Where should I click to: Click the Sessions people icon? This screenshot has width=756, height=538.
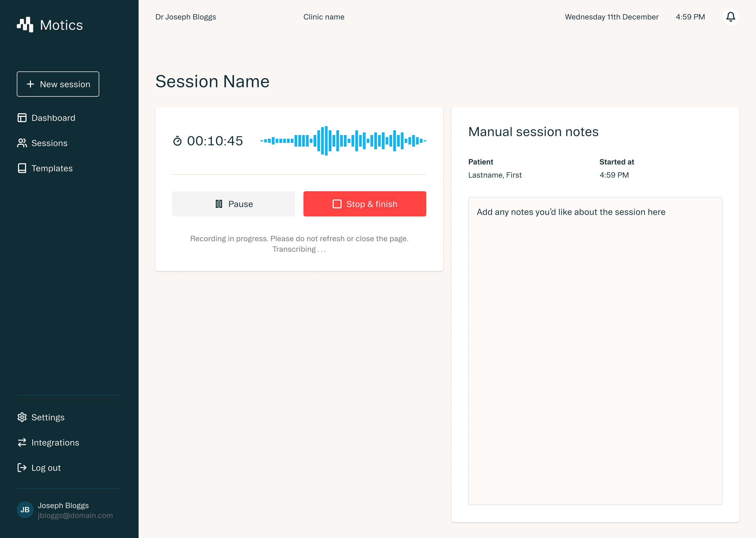(22, 143)
